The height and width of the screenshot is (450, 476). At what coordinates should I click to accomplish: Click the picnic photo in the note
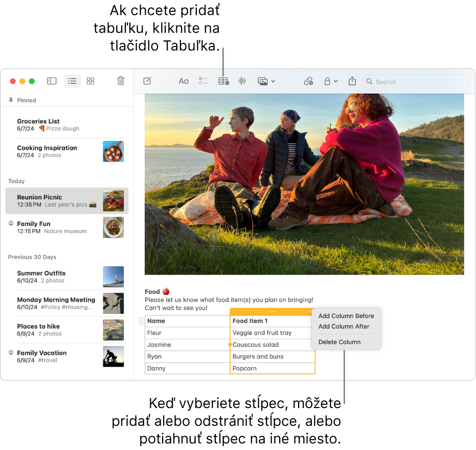tap(304, 184)
